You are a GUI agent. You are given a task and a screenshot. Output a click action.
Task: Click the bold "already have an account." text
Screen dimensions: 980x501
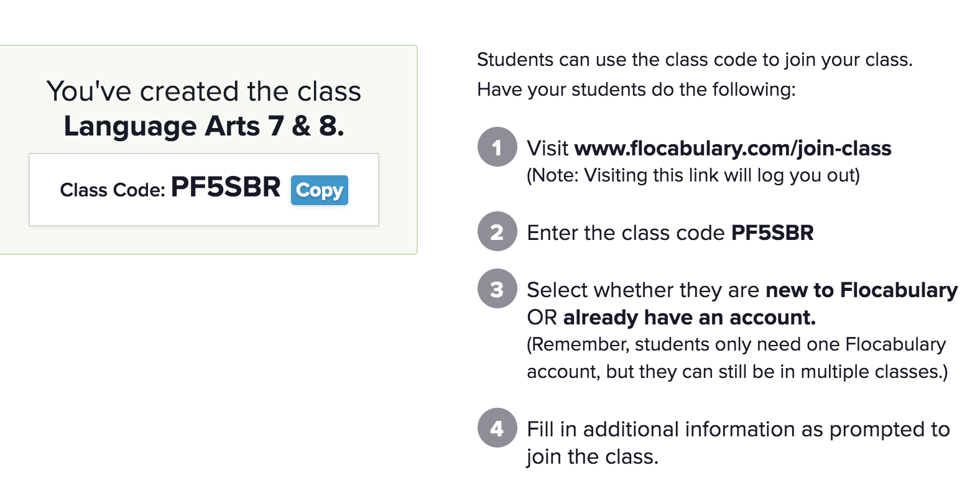(689, 318)
